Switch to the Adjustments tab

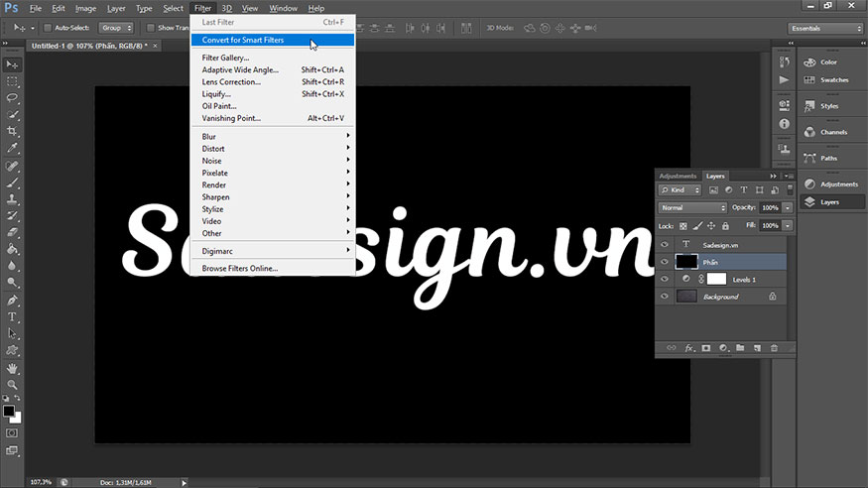coord(678,176)
